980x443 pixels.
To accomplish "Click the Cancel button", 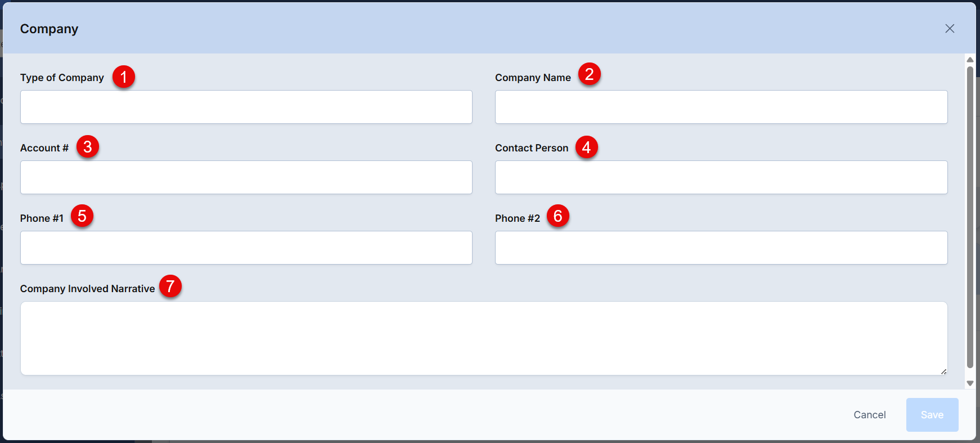I will click(870, 415).
